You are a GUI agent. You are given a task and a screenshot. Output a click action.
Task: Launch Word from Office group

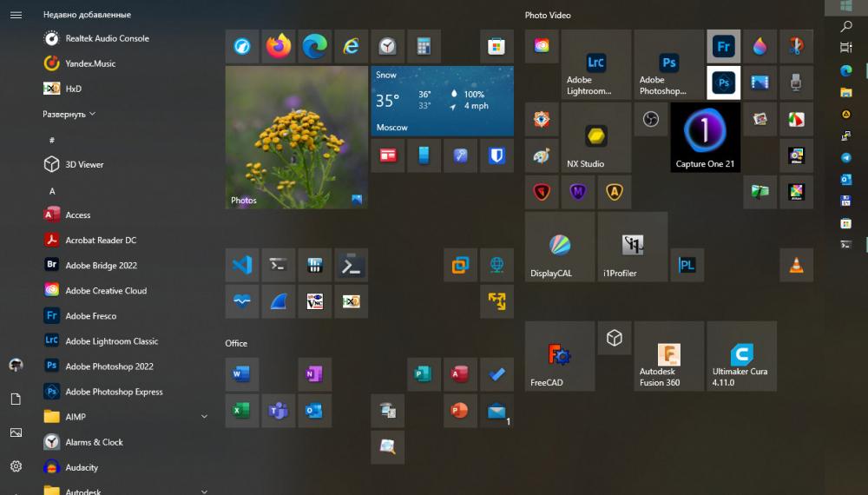pyautogui.click(x=242, y=373)
